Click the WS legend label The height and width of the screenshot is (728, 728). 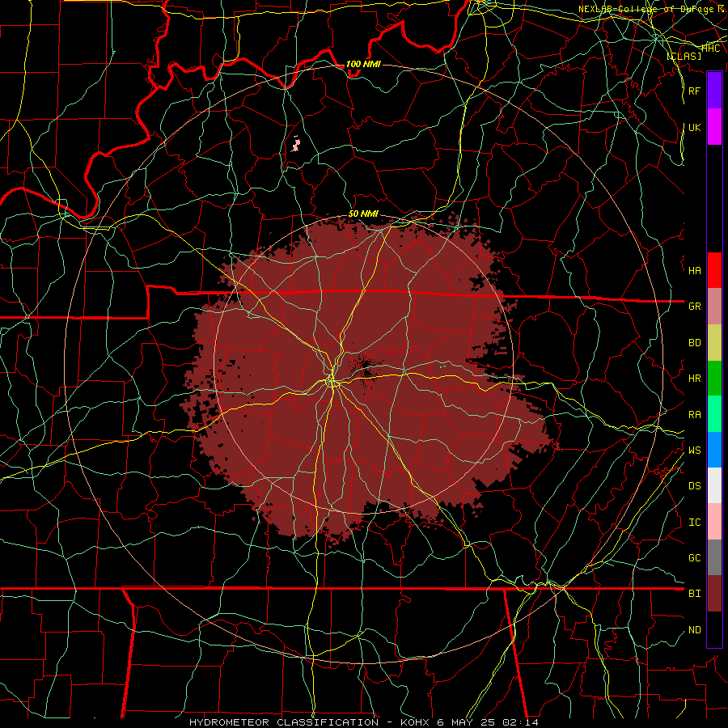(x=694, y=451)
